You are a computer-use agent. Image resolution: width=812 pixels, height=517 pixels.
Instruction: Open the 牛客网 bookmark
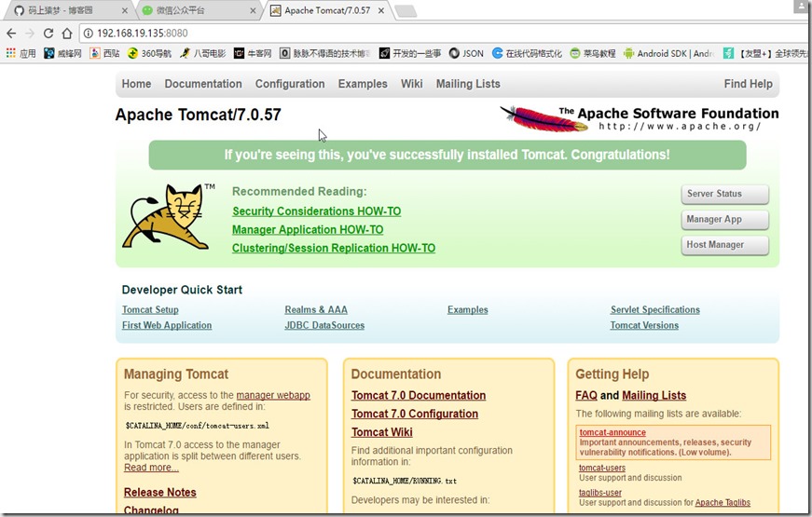tap(253, 53)
